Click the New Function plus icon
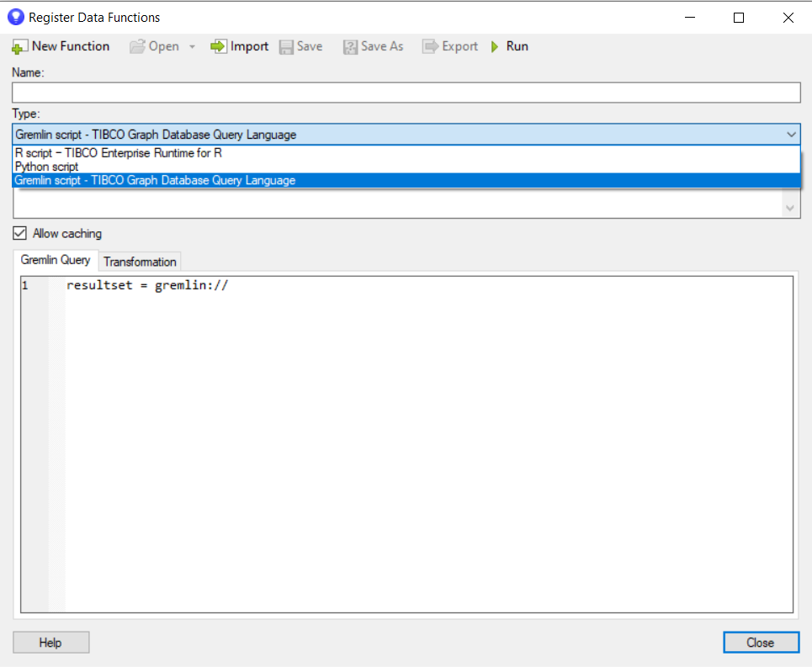The height and width of the screenshot is (667, 812). tap(19, 47)
